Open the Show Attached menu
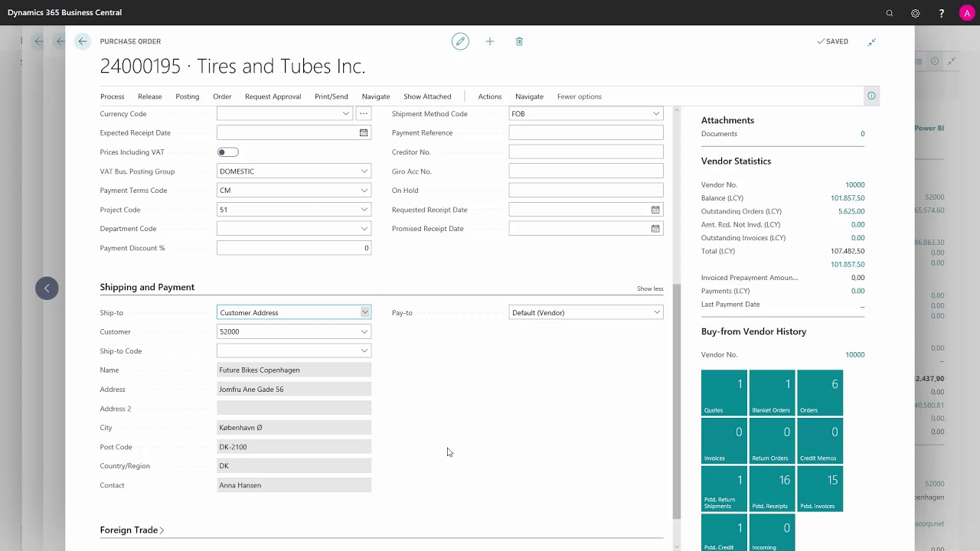Viewport: 980px width, 551px height. [427, 96]
